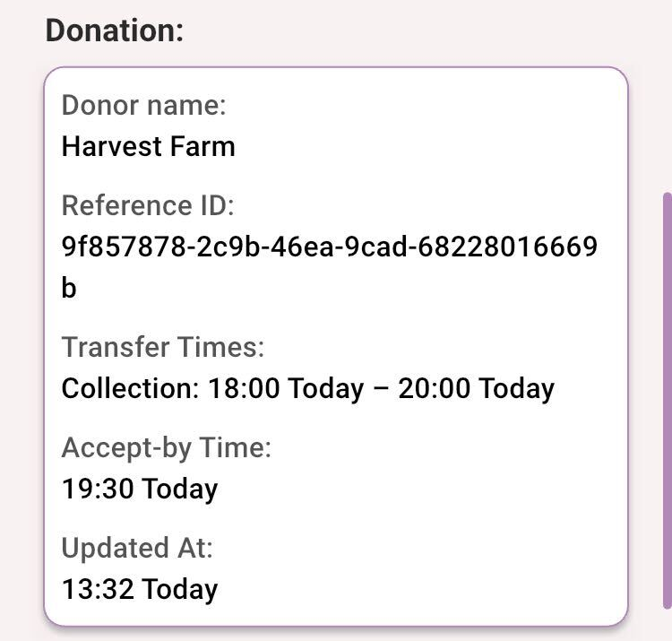Click the Updated At label

tap(137, 547)
